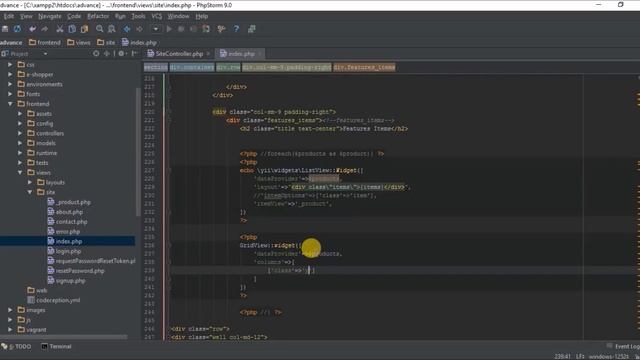Click the Paste icon in toolbar
The width and height of the screenshot is (640, 360).
click(x=84, y=29)
